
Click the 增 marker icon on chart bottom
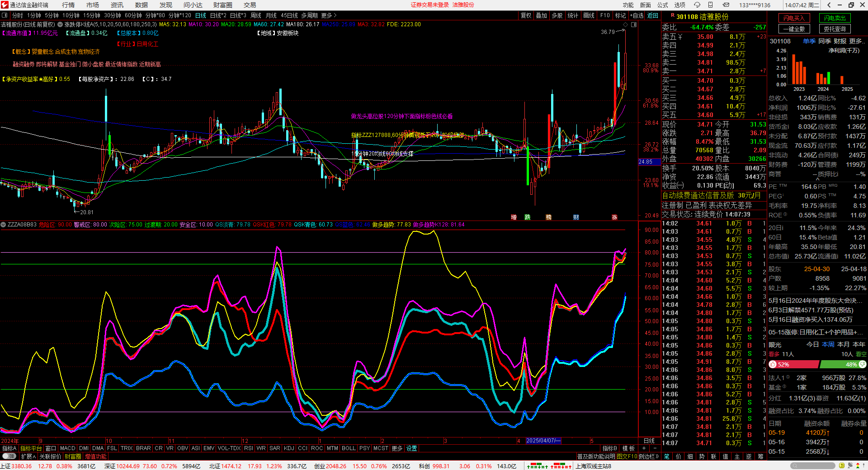coord(514,217)
